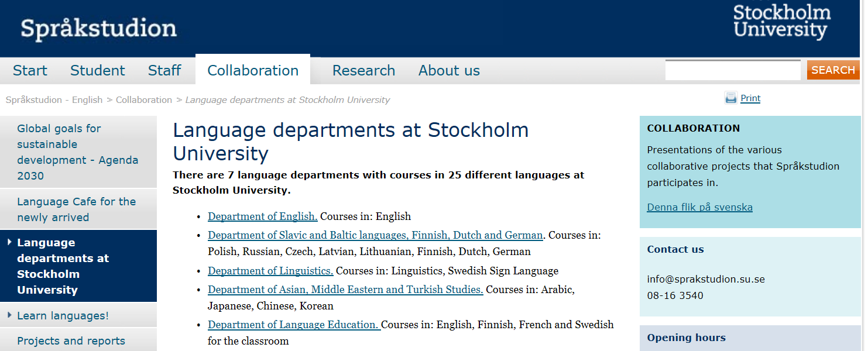Click the Språkstudion site title logo
This screenshot has width=868, height=351.
[x=98, y=29]
